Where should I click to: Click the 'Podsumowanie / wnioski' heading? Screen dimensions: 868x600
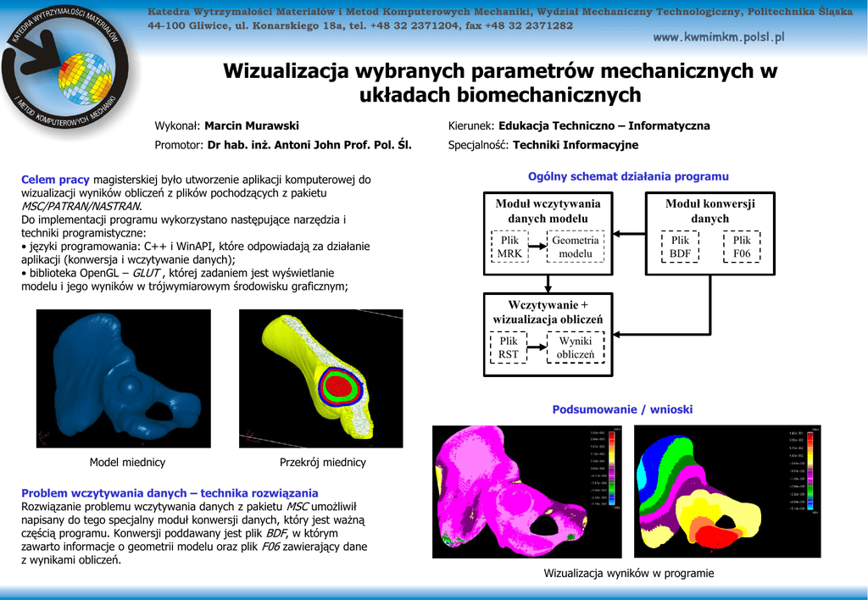pyautogui.click(x=622, y=409)
